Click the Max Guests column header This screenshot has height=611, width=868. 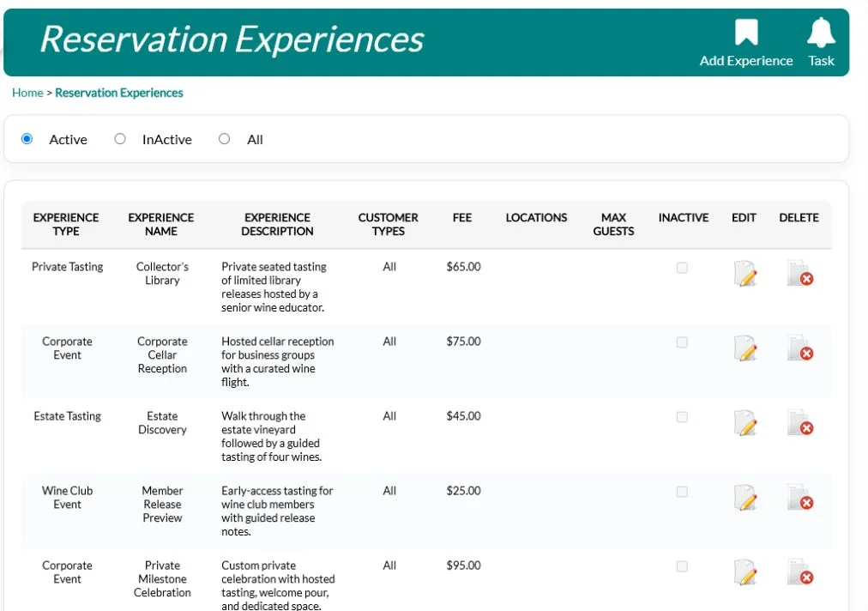613,224
